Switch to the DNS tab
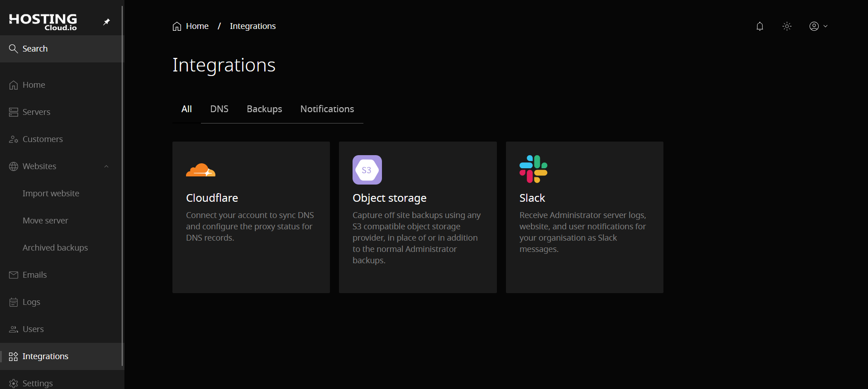Viewport: 868px width, 389px height. coord(219,109)
